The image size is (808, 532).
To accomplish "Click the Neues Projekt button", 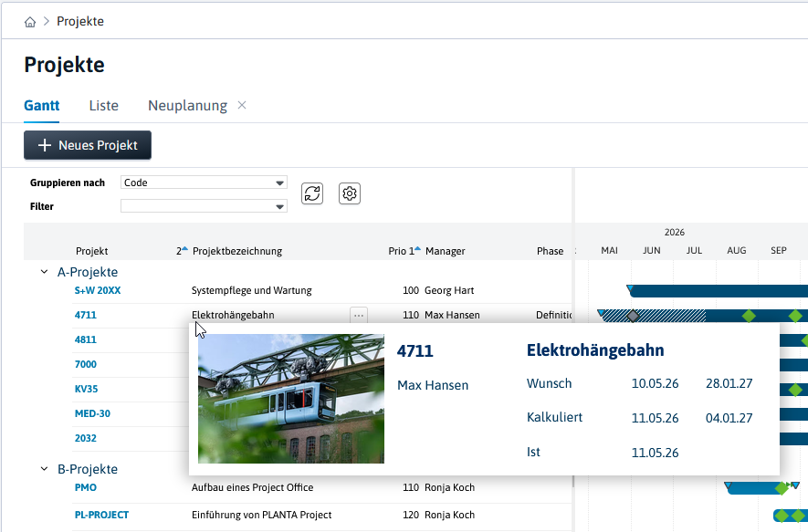I will 88,145.
